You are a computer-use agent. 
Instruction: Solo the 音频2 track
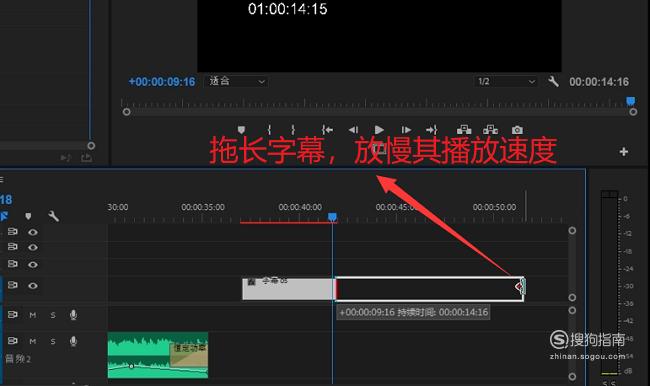tap(53, 341)
